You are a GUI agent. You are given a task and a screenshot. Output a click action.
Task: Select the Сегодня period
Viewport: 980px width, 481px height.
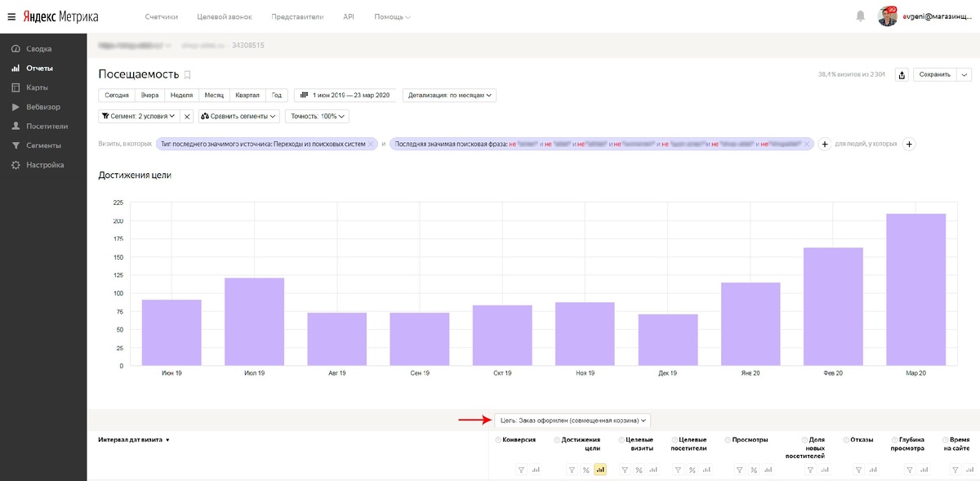pos(116,96)
